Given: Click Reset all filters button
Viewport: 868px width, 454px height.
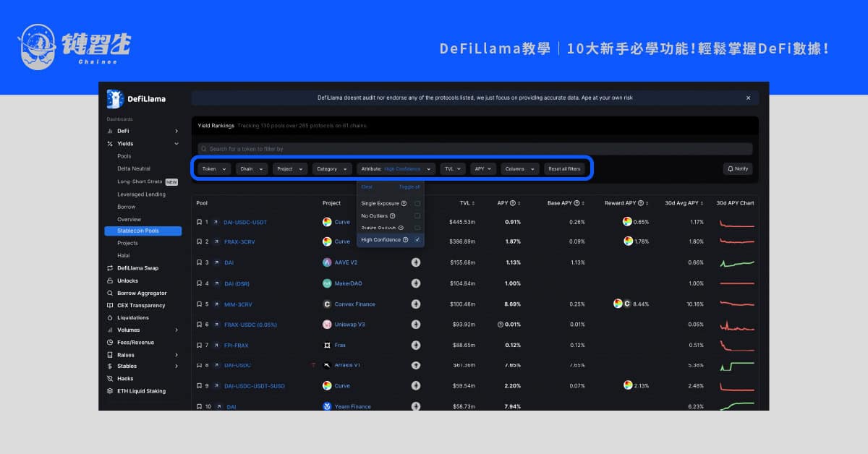Looking at the screenshot, I should [564, 168].
